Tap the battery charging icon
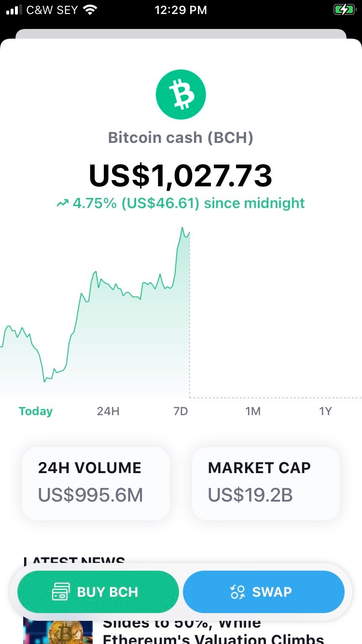The height and width of the screenshot is (644, 362). point(344,10)
